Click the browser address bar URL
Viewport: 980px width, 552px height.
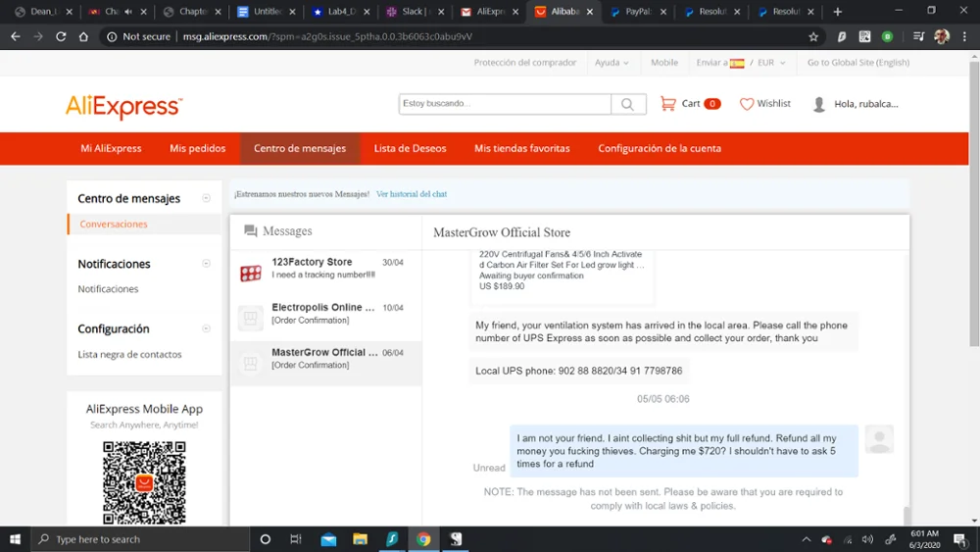327,37
